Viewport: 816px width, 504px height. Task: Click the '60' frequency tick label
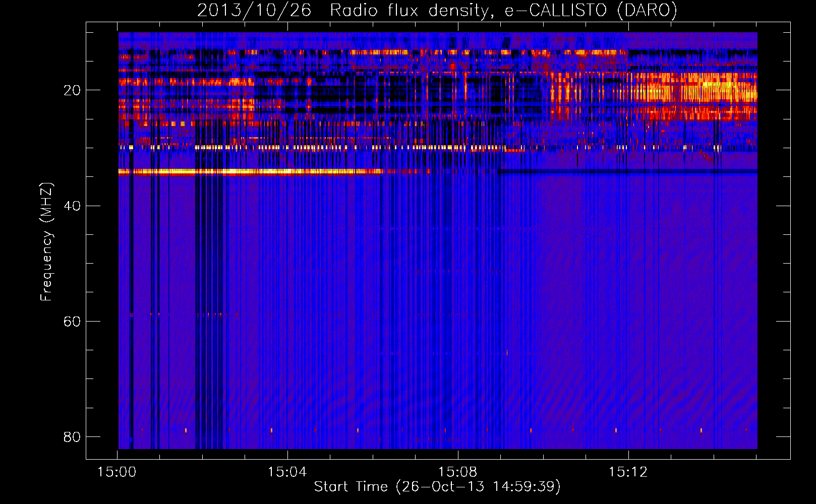click(x=72, y=321)
